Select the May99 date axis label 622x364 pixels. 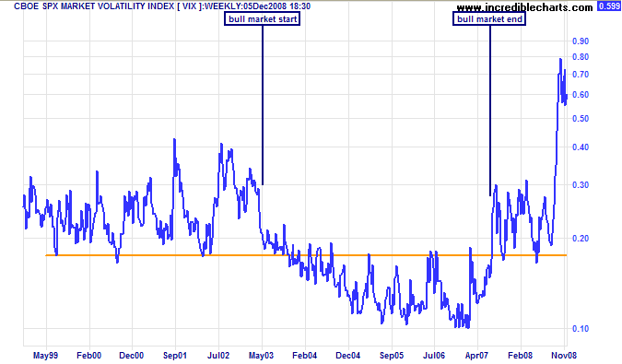pyautogui.click(x=46, y=356)
